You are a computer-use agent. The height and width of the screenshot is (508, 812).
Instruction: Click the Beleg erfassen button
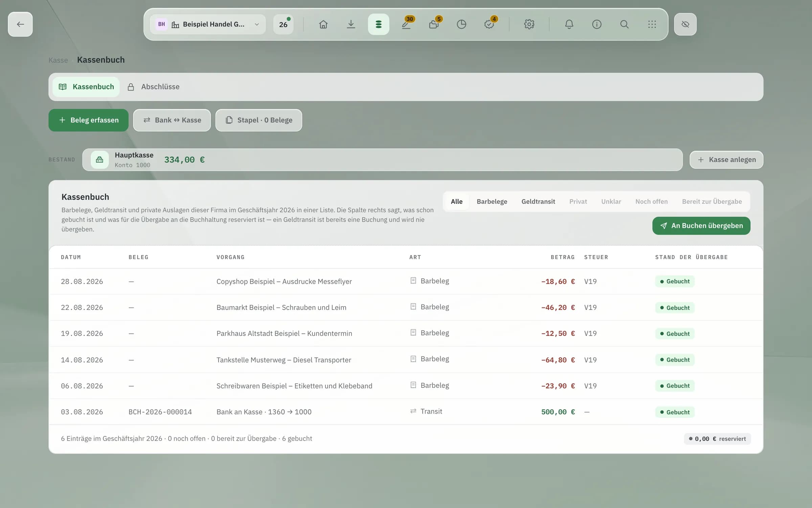pyautogui.click(x=89, y=120)
